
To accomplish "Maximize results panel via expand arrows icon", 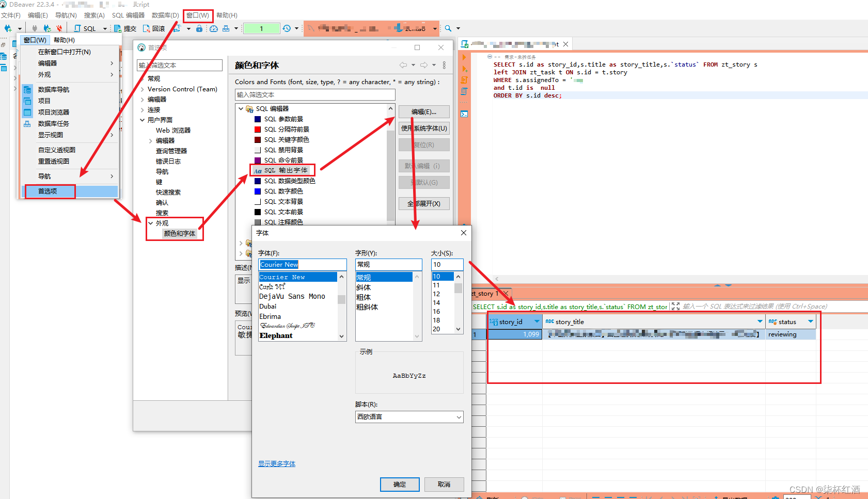I will [x=675, y=307].
